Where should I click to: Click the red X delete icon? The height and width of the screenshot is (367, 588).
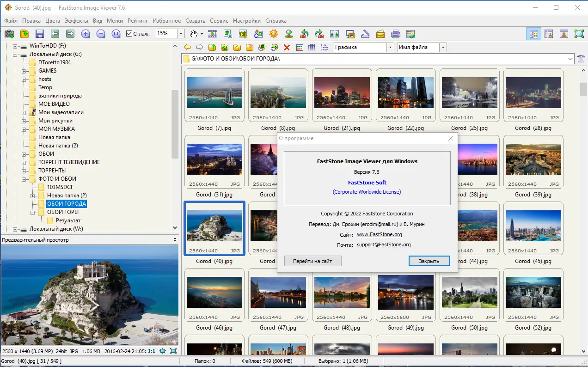(287, 47)
